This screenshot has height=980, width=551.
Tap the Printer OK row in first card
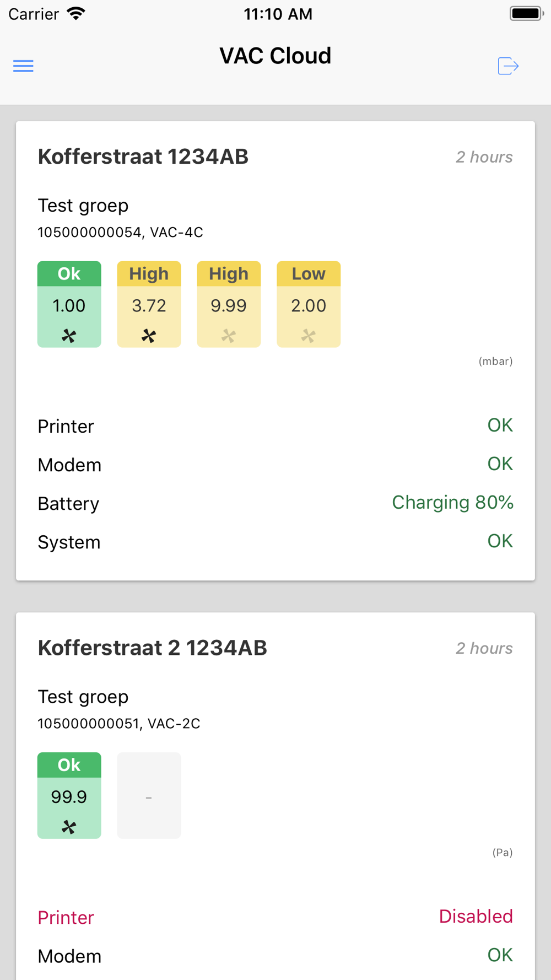275,426
